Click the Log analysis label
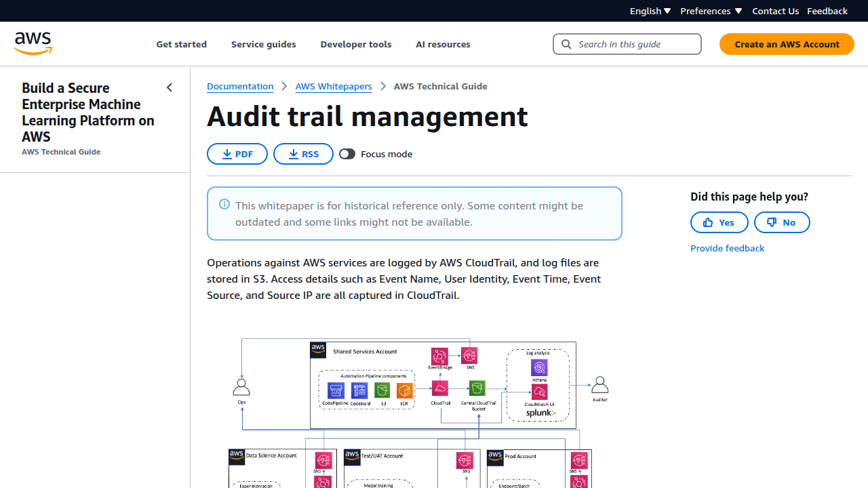 (x=538, y=352)
